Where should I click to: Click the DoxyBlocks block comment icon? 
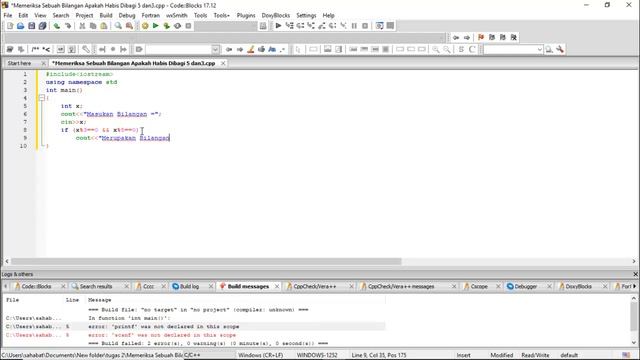click(35, 49)
